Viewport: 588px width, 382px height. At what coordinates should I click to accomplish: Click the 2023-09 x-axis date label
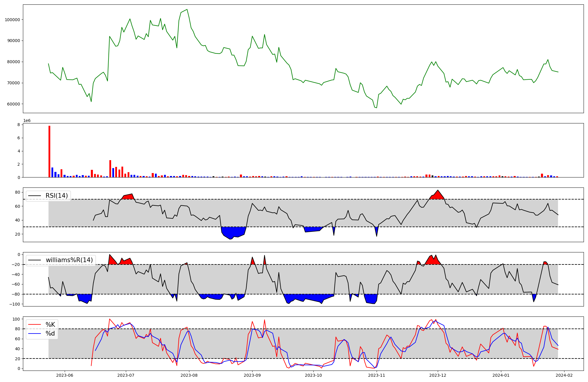coord(252,375)
